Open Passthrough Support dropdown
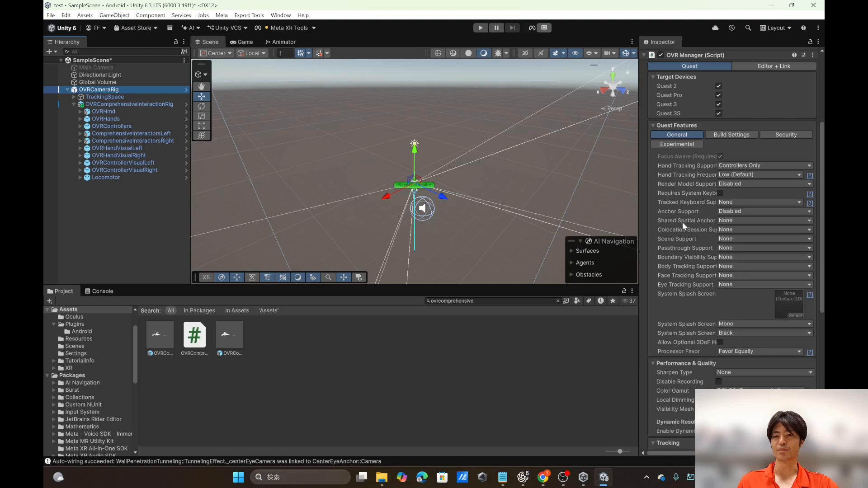The image size is (868, 488). point(765,248)
